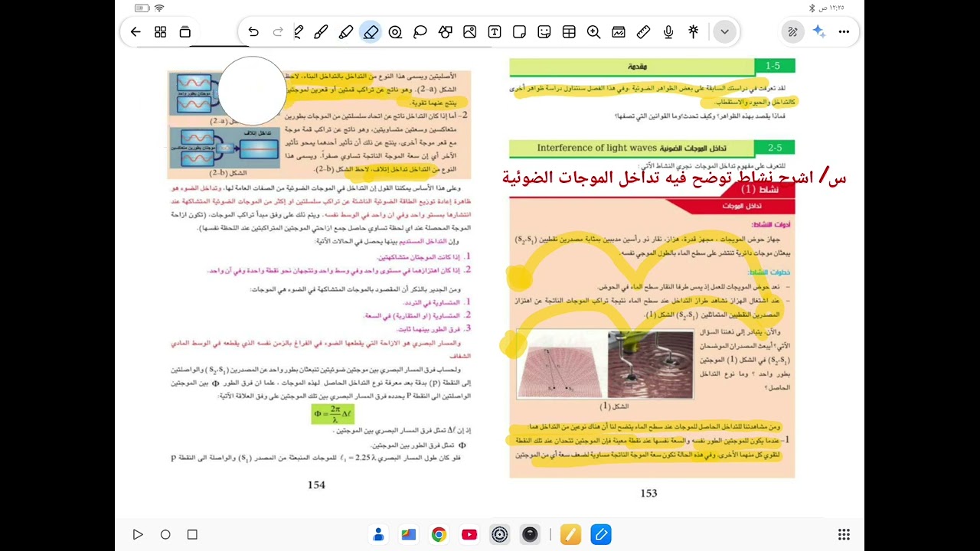Open the page template/background tool
The height and width of the screenshot is (551, 980).
pos(619,32)
